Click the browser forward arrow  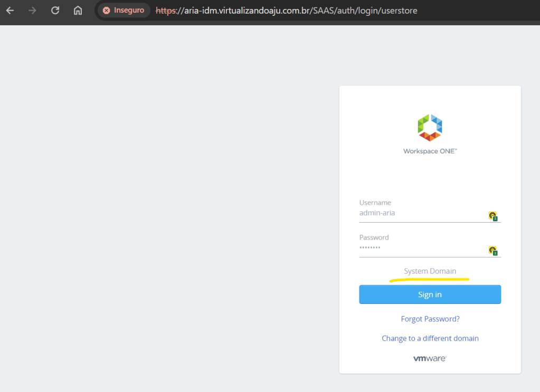32,11
